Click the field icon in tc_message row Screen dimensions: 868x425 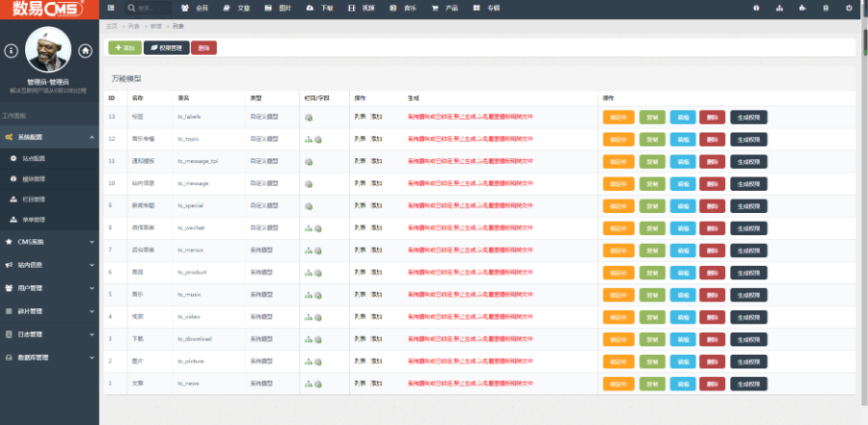point(309,184)
